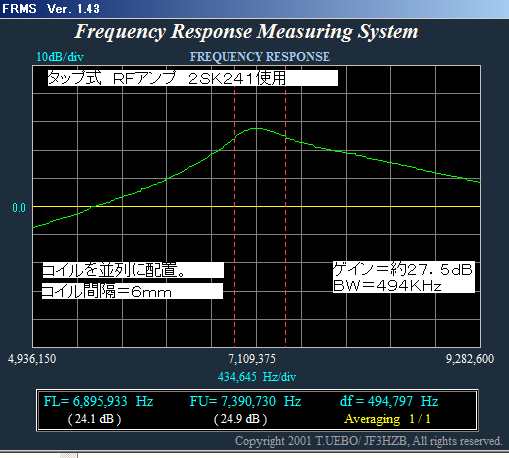
Task: Click the 2SK241 RF amp title annotation
Action: [193, 78]
